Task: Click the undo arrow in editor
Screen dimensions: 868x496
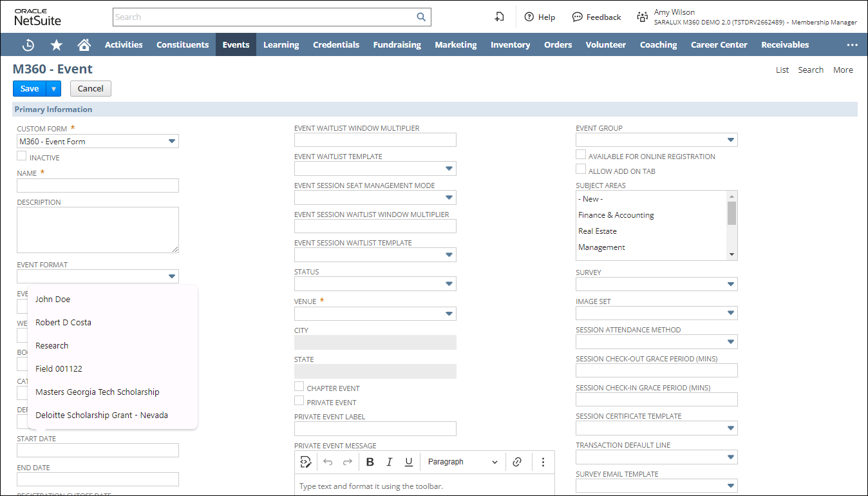Action: point(328,462)
